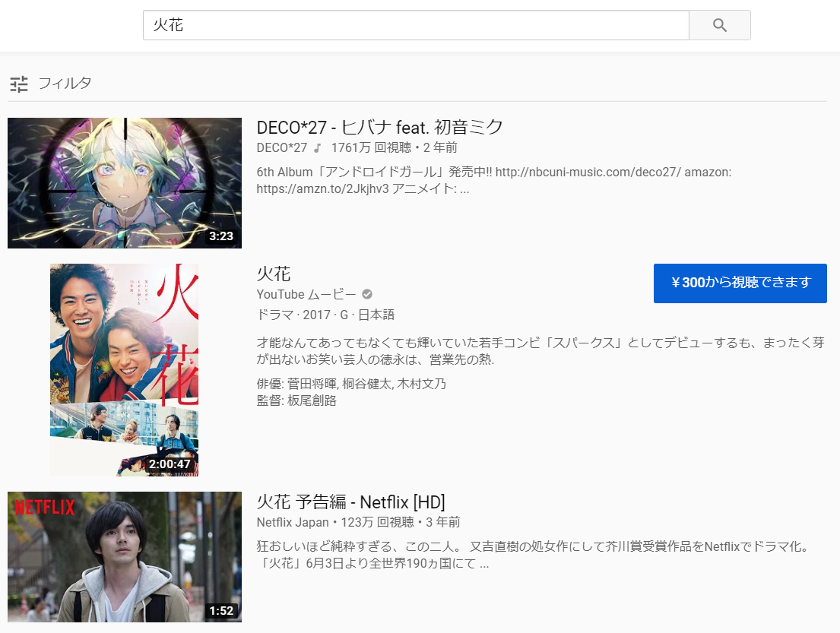
Task: Click the ドラマ · 2017 · G · 日本語 metadata line
Action: point(325,315)
